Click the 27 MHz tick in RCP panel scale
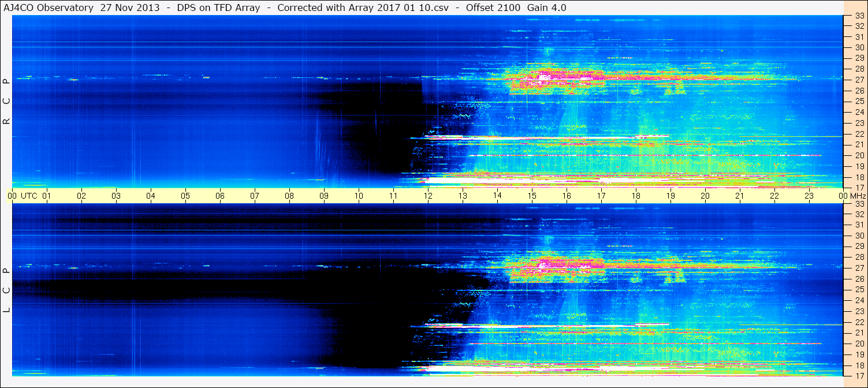 click(x=859, y=80)
